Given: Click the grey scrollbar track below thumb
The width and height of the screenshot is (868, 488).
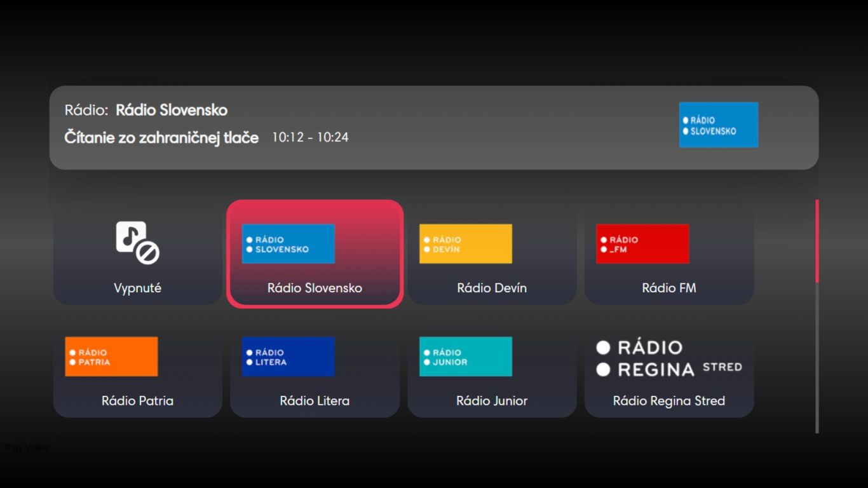Looking at the screenshot, I should click(x=817, y=358).
